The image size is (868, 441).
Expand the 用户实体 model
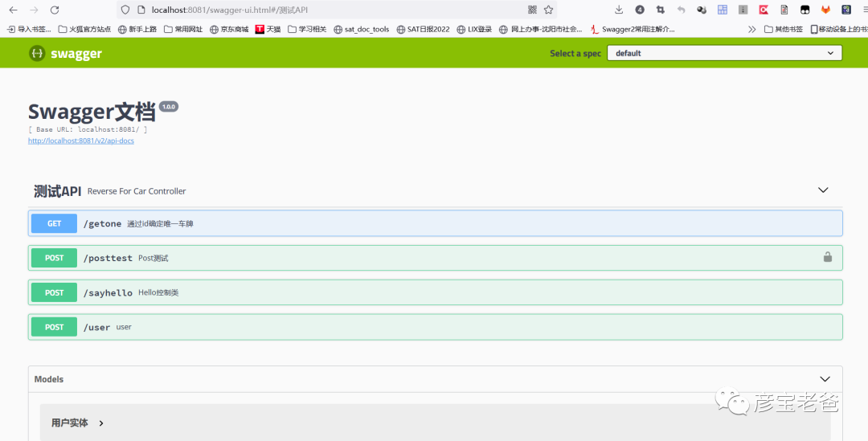coord(77,423)
